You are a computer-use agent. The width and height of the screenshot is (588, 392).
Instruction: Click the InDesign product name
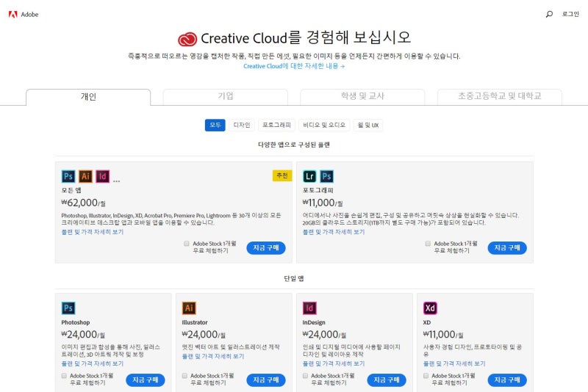314,322
